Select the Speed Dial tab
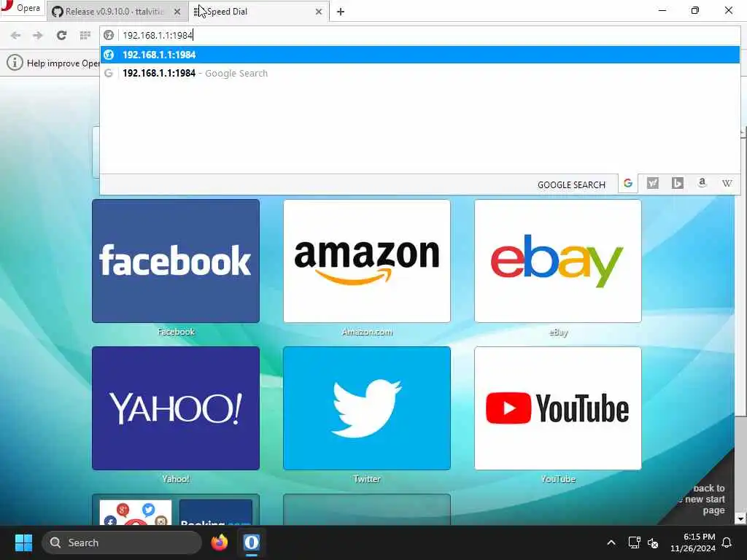 (259, 12)
